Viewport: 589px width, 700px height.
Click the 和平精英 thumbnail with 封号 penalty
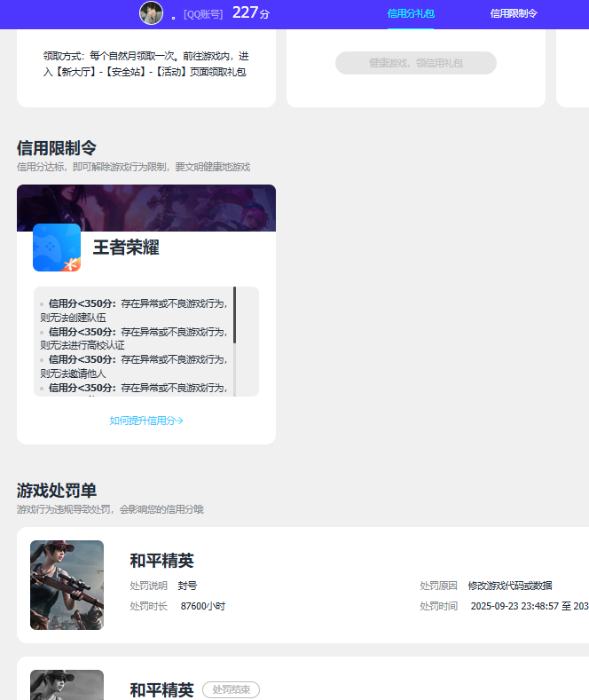(x=67, y=586)
